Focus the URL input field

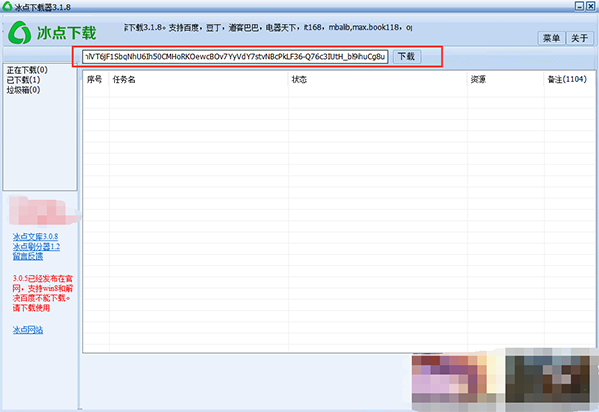pyautogui.click(x=235, y=57)
